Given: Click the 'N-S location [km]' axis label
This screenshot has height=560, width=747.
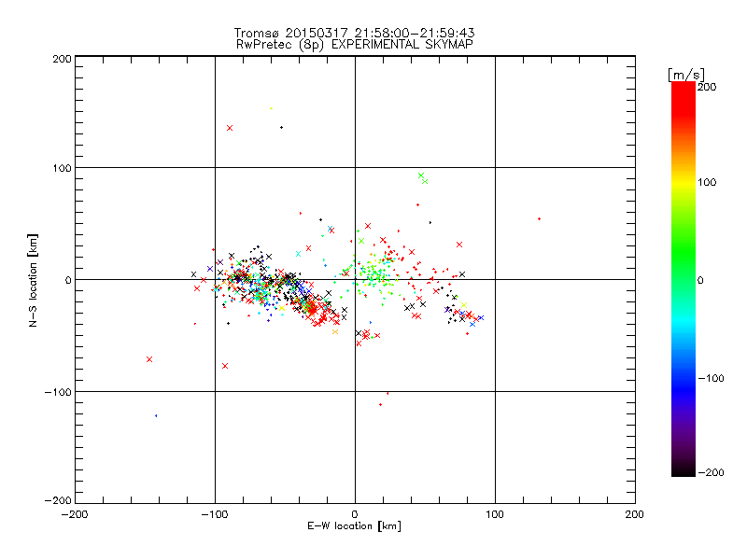Looking at the screenshot, I should (x=33, y=281).
